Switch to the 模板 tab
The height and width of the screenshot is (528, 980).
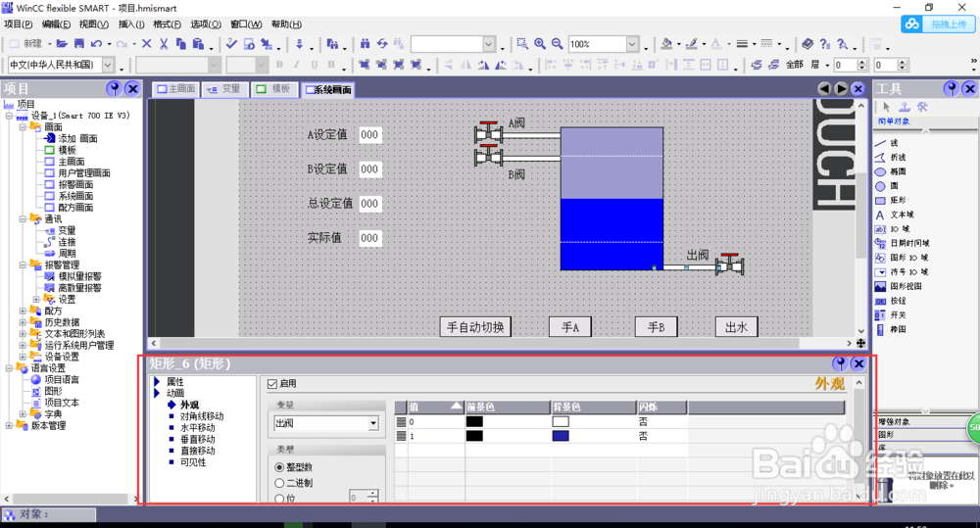point(273,89)
